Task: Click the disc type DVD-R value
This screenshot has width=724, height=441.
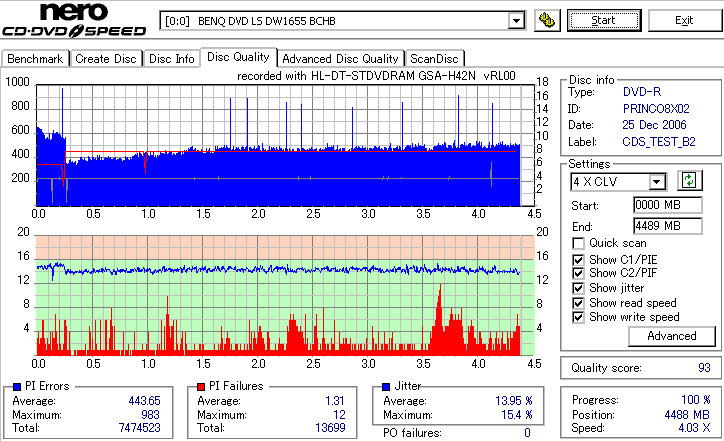Action: pos(642,92)
